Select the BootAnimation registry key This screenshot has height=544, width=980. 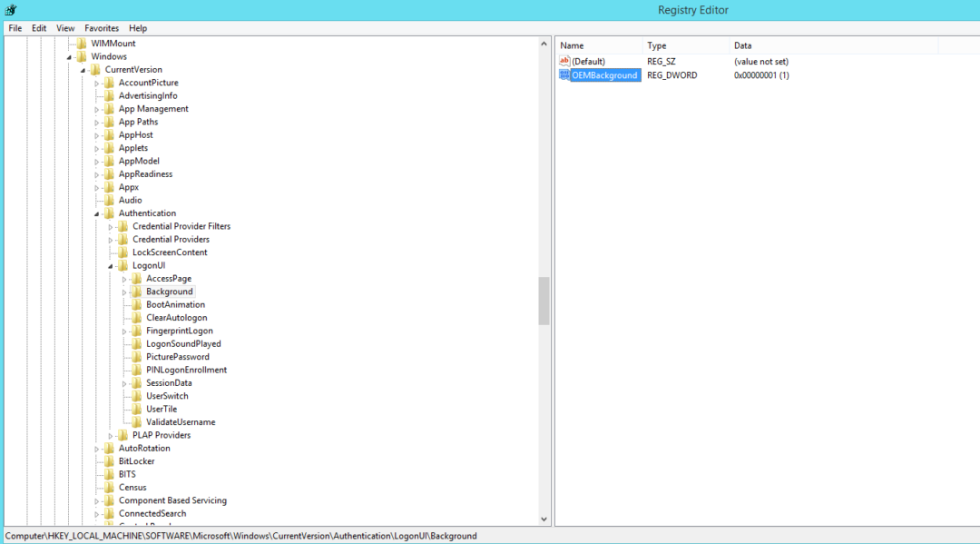pyautogui.click(x=175, y=305)
